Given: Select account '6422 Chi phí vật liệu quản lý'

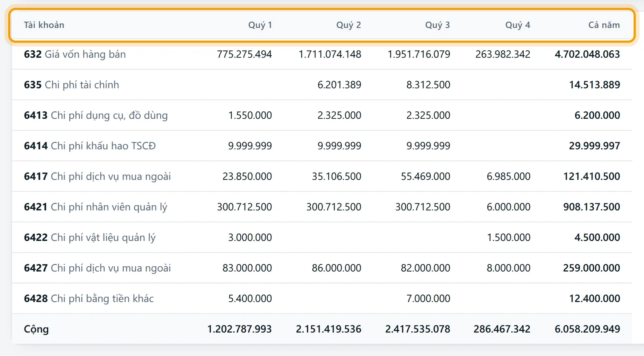Looking at the screenshot, I should (90, 238).
